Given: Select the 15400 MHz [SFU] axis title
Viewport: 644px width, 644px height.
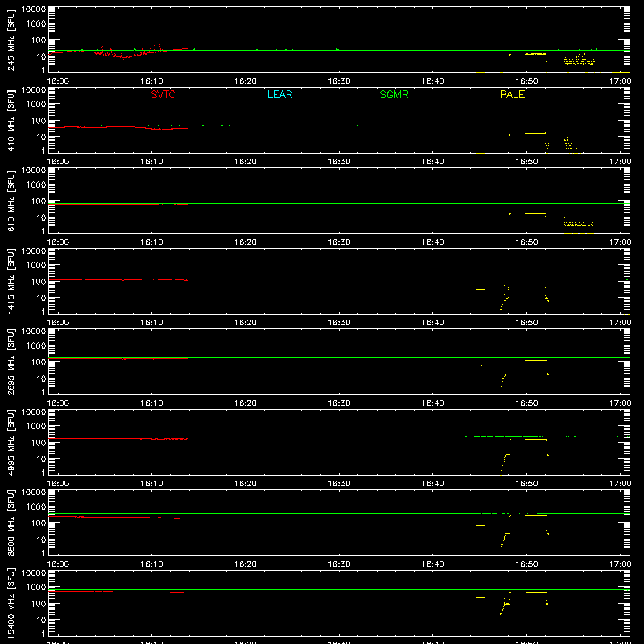Looking at the screenshot, I should (x=11, y=604).
